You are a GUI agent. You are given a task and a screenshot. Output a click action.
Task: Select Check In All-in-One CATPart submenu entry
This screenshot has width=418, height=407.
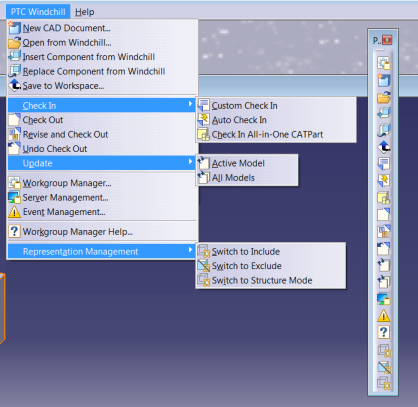coord(276,134)
